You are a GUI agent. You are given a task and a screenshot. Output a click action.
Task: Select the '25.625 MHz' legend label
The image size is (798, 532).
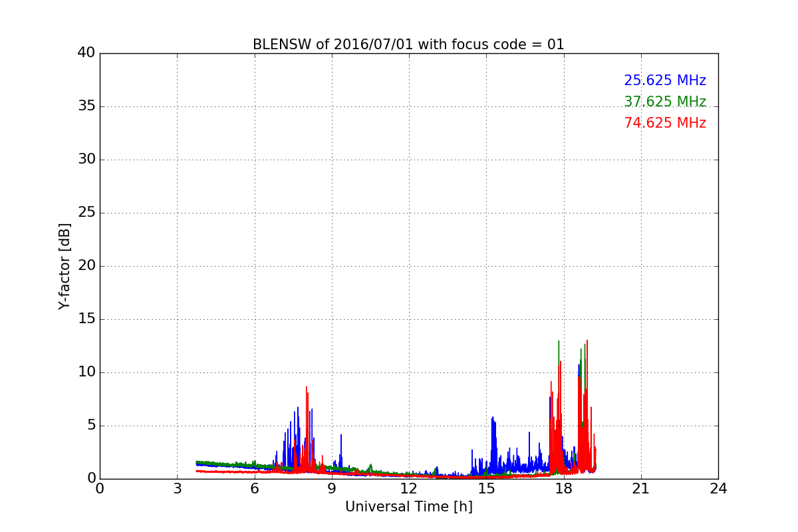665,80
